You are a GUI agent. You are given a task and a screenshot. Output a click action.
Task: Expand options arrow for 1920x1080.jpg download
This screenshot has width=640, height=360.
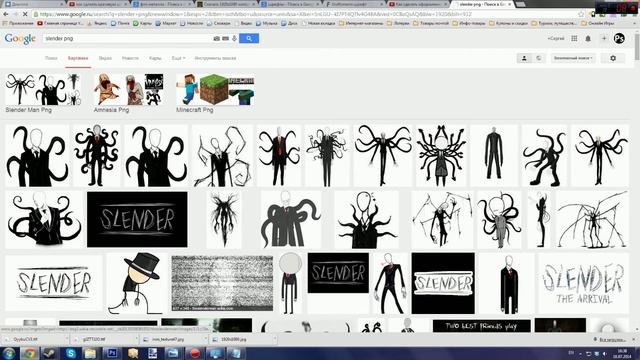tap(274, 339)
